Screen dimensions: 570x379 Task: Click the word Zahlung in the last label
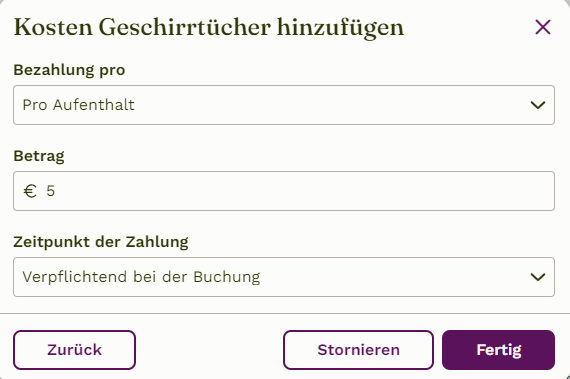coord(157,242)
